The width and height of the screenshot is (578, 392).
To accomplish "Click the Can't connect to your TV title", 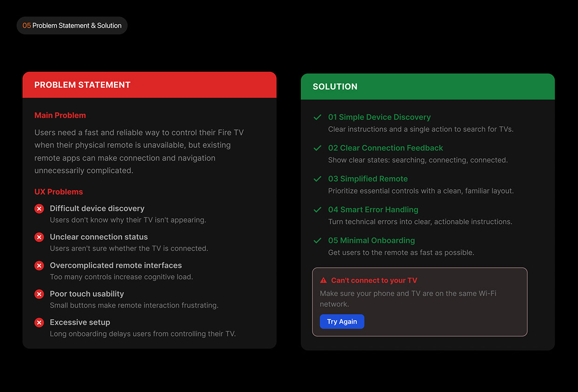I will pos(374,280).
